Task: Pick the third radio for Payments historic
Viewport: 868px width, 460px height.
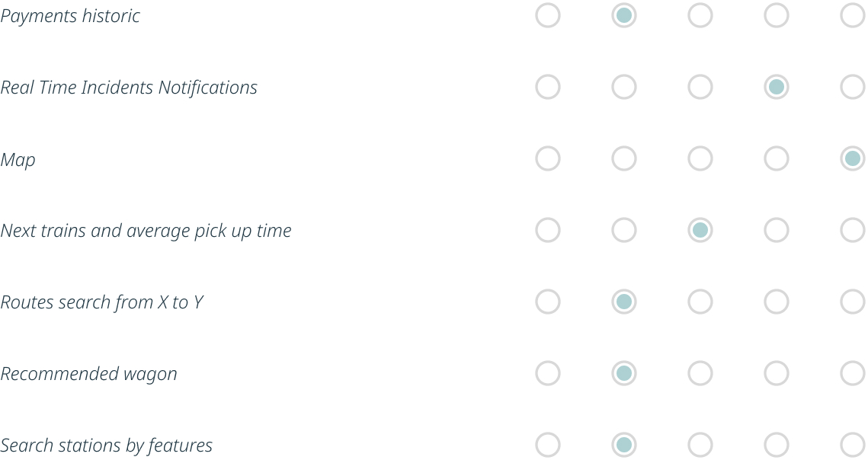Action: (x=700, y=15)
